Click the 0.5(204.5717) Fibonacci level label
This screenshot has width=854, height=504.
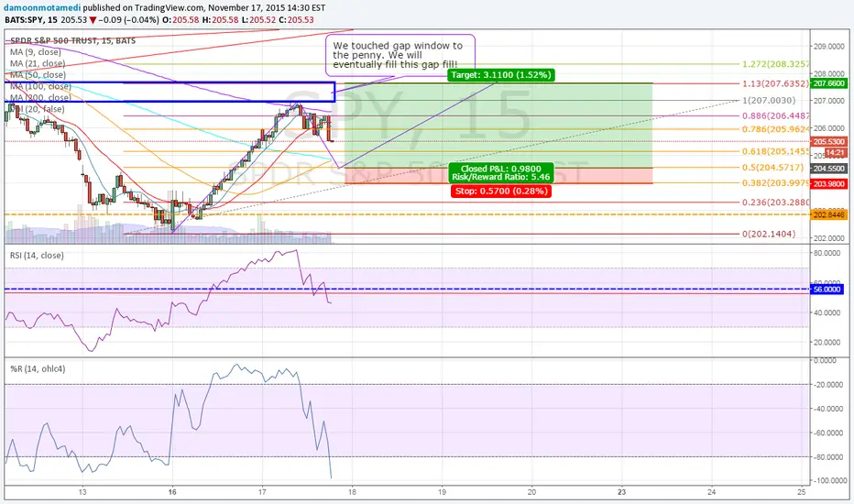click(x=772, y=168)
